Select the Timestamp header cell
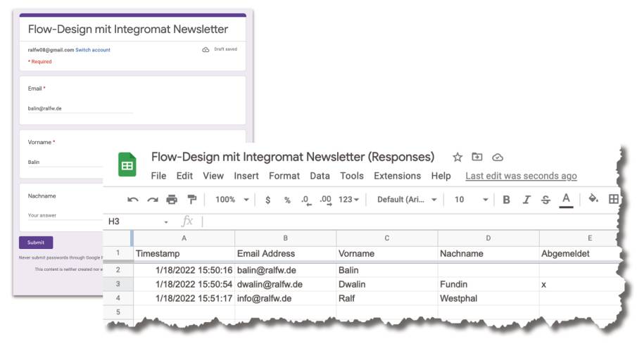Screen dimensions: 644x346 tap(184, 254)
